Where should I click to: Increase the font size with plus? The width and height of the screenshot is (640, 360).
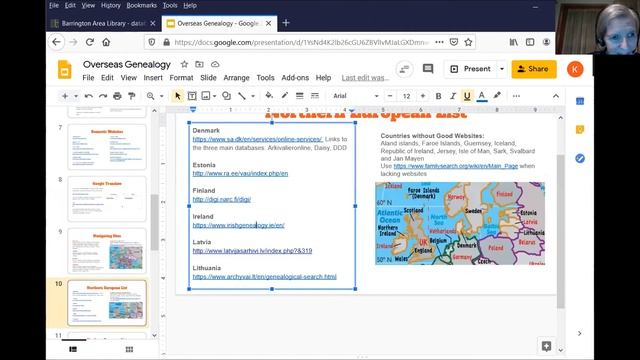tap(423, 96)
